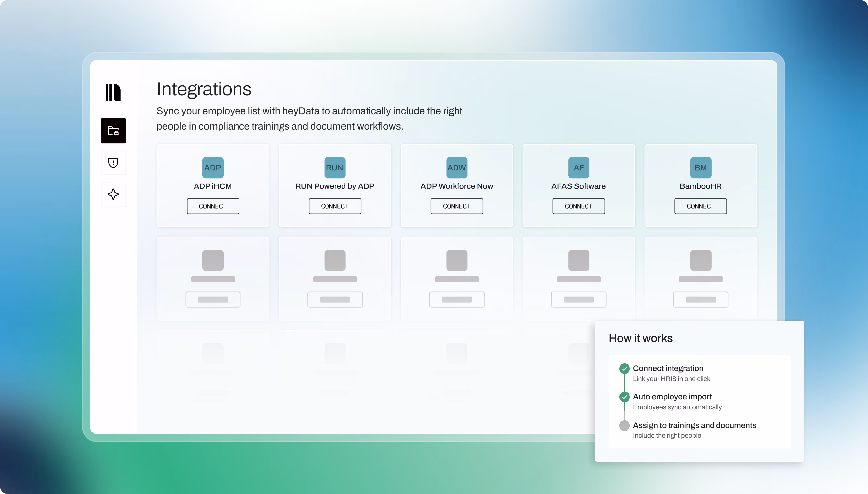Viewport: 868px width, 494px height.
Task: Open the sparkle star sidebar icon
Action: (113, 194)
